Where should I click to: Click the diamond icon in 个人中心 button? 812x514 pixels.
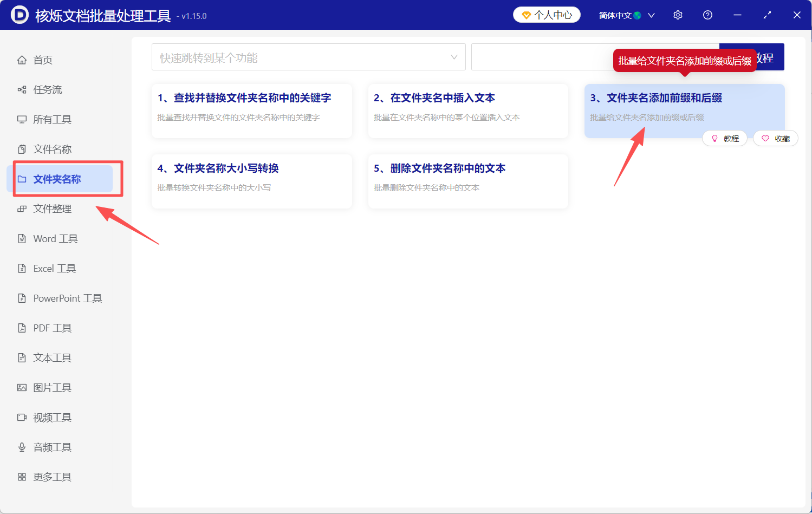point(526,15)
